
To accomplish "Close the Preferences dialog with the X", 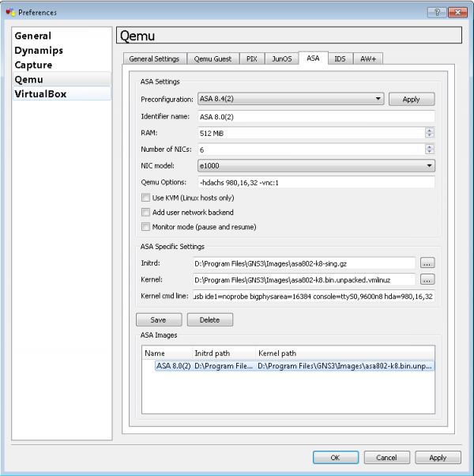I will (x=457, y=13).
